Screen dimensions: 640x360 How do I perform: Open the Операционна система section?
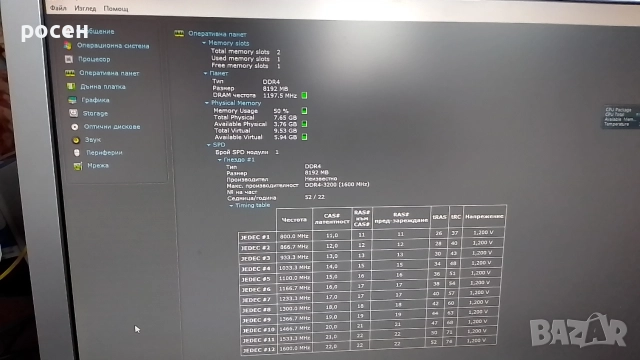coord(113,46)
